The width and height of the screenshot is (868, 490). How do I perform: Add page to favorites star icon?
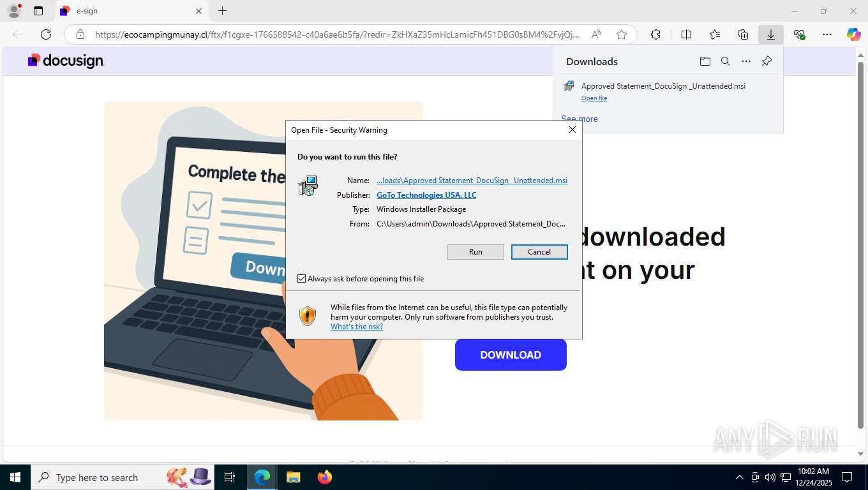pyautogui.click(x=622, y=34)
